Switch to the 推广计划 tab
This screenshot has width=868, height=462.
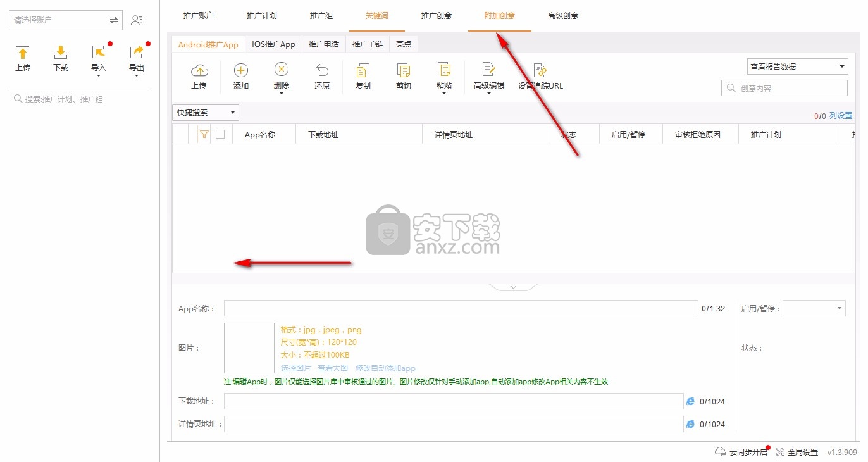click(262, 16)
